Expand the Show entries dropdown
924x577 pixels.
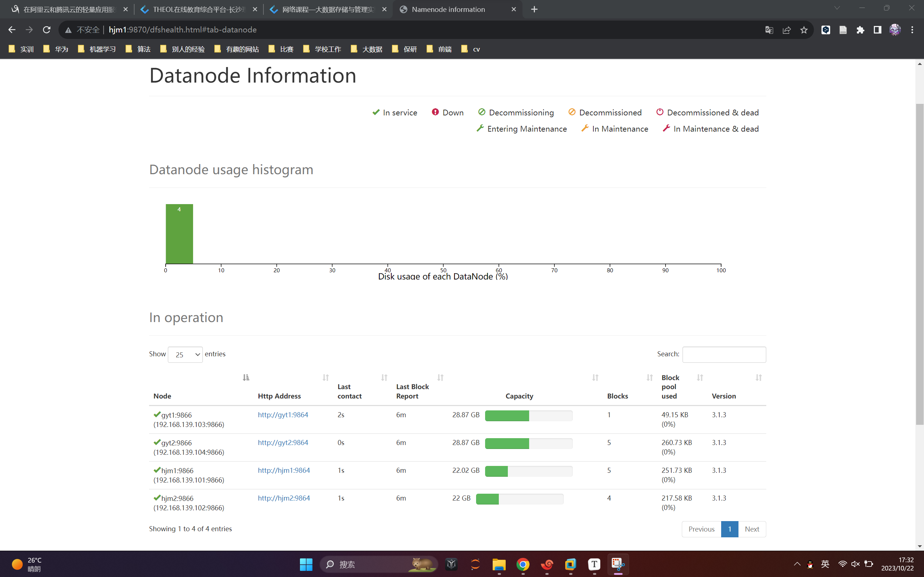tap(185, 354)
